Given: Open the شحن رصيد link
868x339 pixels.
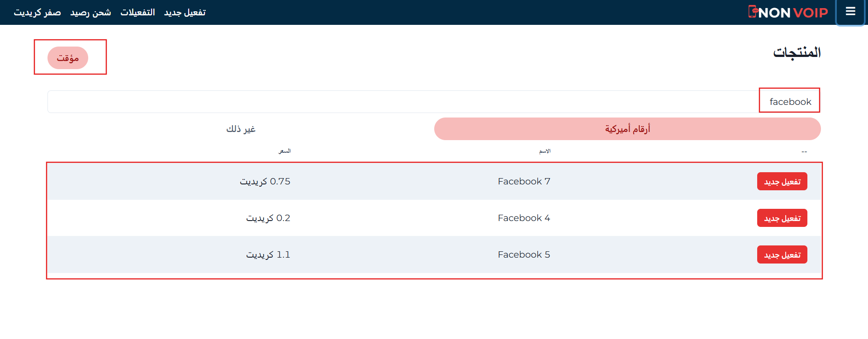Looking at the screenshot, I should click(90, 12).
